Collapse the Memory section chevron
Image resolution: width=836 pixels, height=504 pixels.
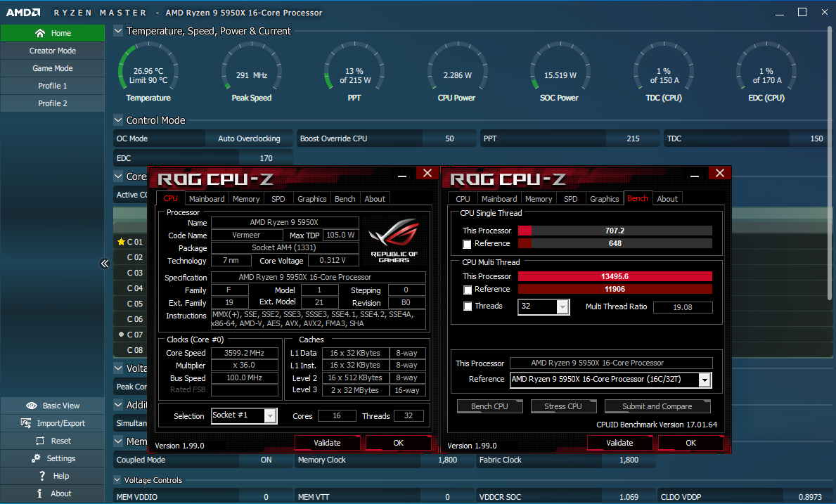[x=118, y=441]
